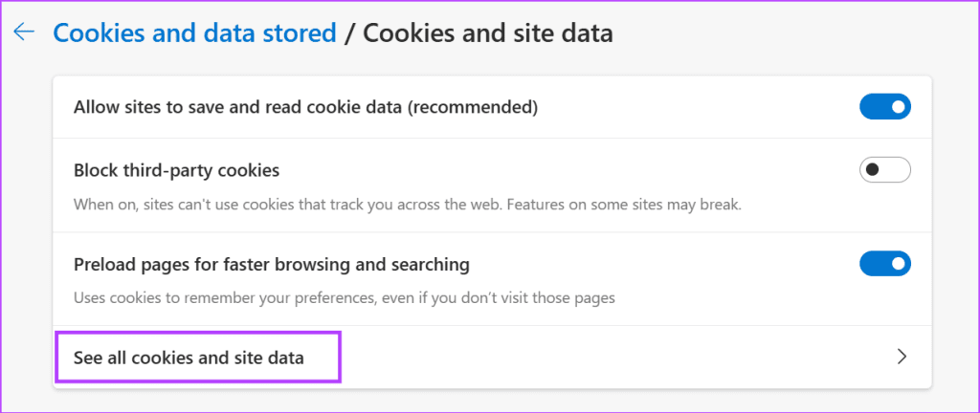Select the Block third-party cookies label text
980x413 pixels.
[x=176, y=171]
